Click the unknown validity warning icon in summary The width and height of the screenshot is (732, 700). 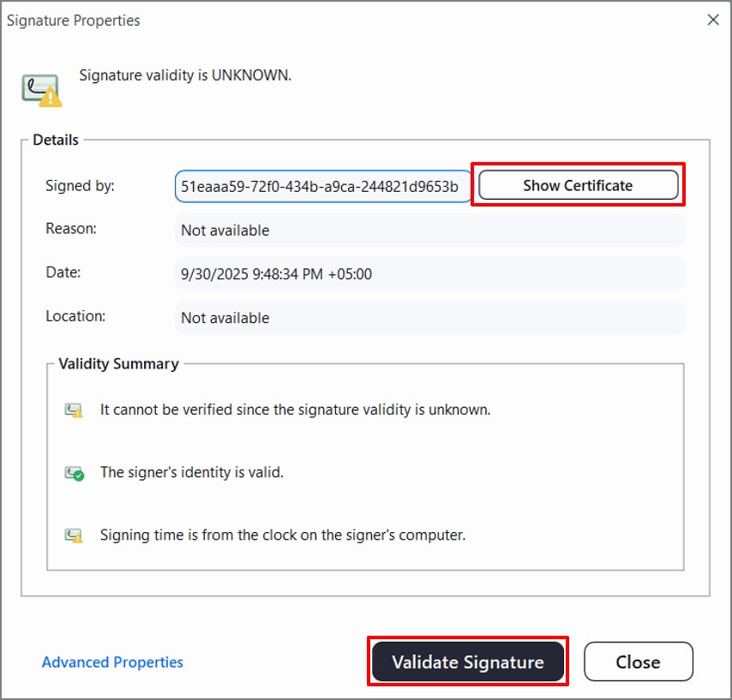(x=74, y=410)
